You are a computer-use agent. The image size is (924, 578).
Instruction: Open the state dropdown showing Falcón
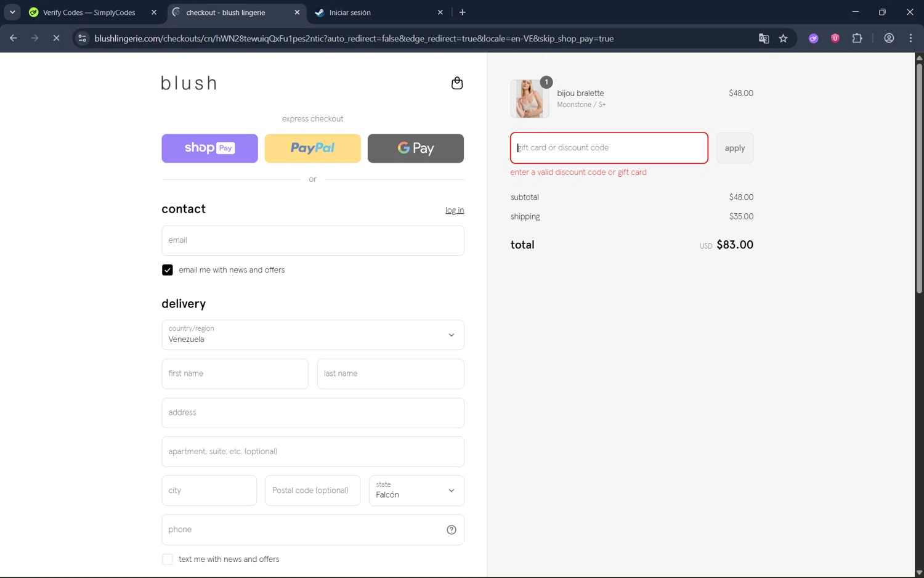416,490
